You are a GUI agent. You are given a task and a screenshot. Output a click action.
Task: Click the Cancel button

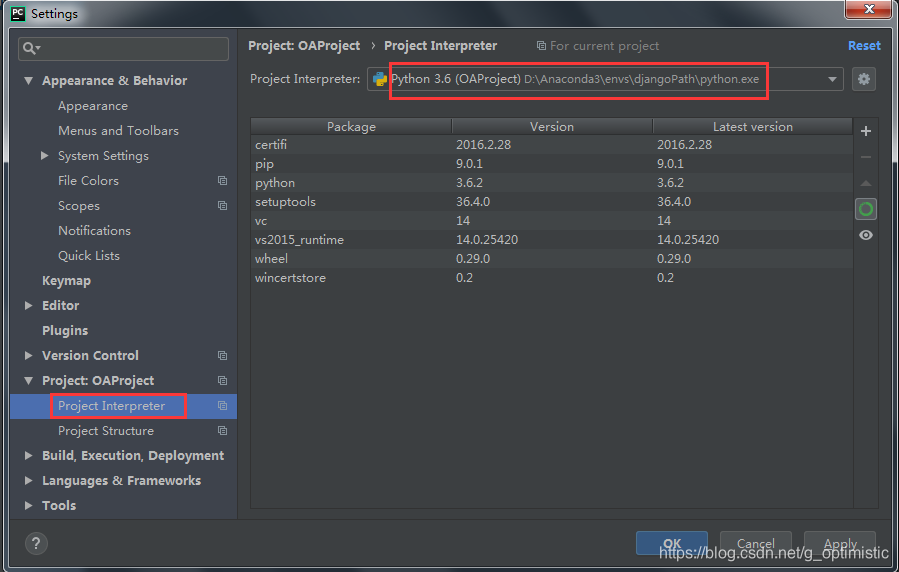click(x=756, y=543)
